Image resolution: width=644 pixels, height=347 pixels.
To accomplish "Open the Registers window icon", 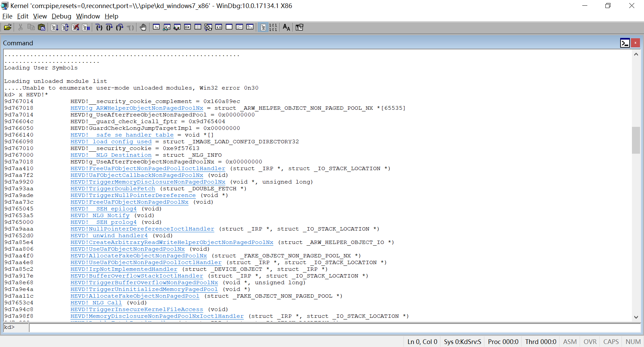I will tap(187, 28).
